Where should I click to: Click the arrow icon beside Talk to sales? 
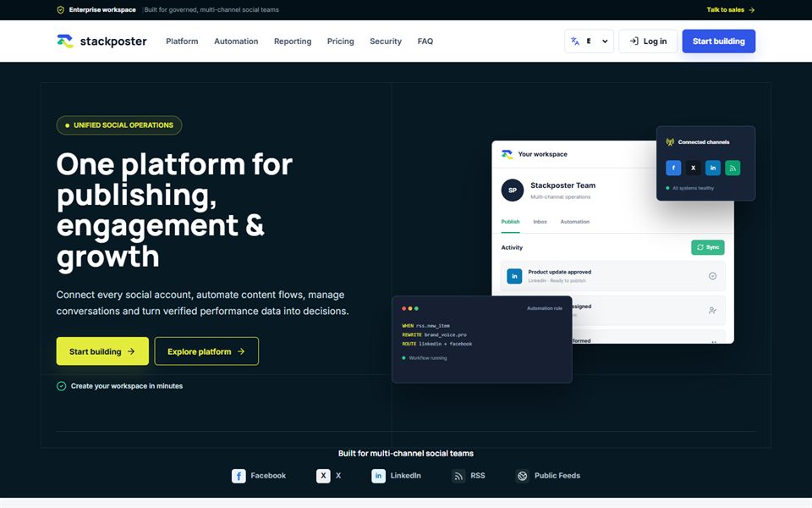coord(751,10)
